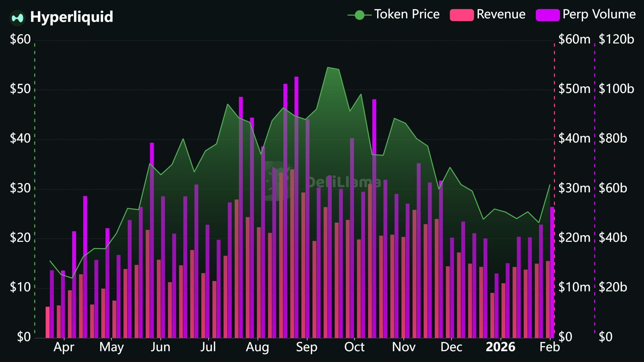Viewport: 644px width, 362px height.
Task: Click the tallest purple perp volume bar
Action: point(296,96)
